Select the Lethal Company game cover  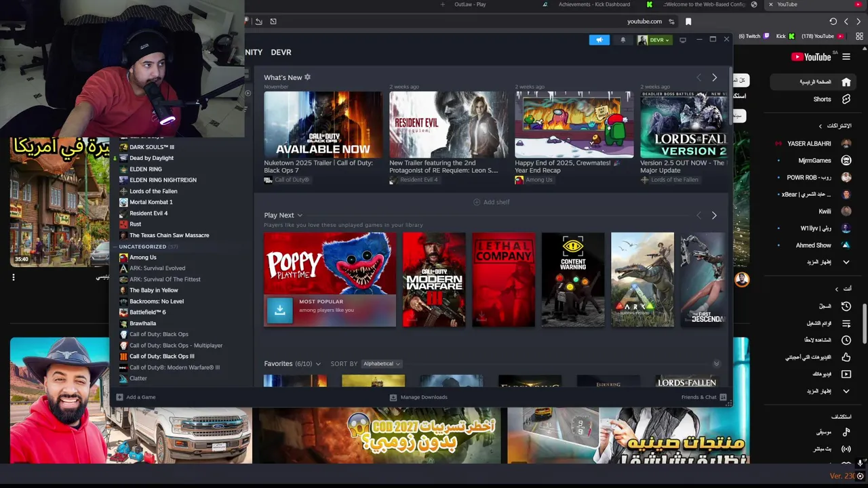[503, 279]
